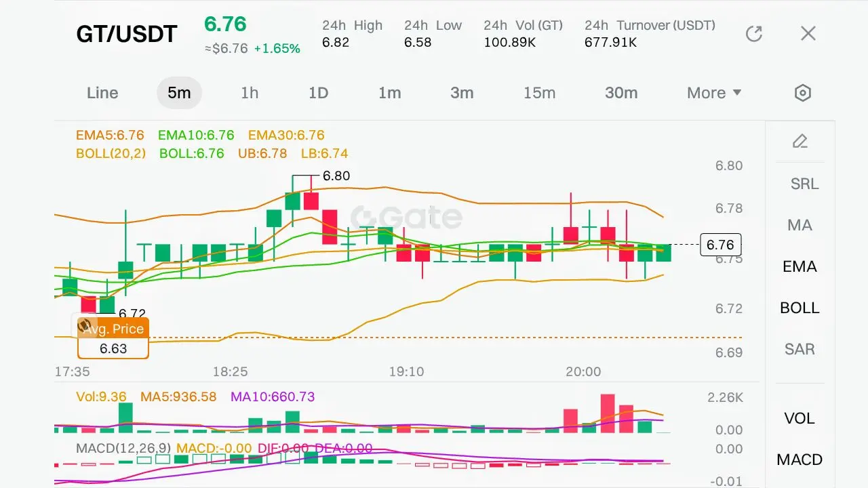This screenshot has width=868, height=488.
Task: Click the MA5:936.58 volume label
Action: [178, 397]
